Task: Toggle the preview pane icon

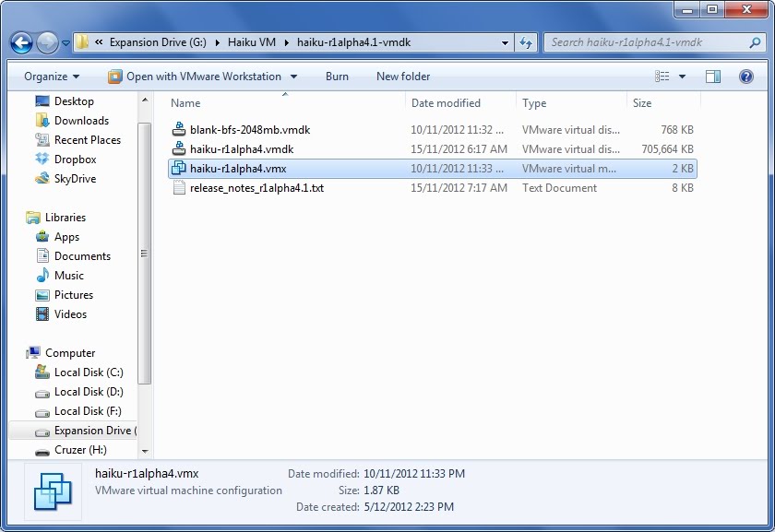Action: 713,77
